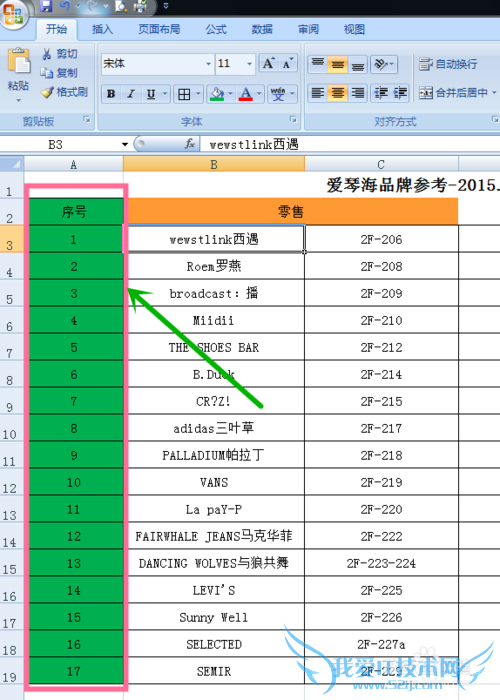Click the font size box showing 11
Image resolution: width=500 pixels, height=700 pixels.
[230, 64]
